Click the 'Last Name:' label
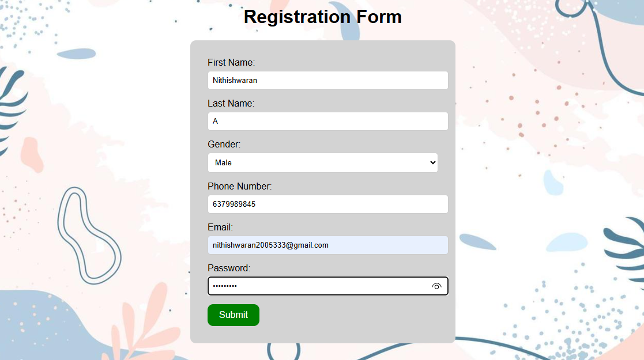This screenshot has height=360, width=644. [231, 104]
